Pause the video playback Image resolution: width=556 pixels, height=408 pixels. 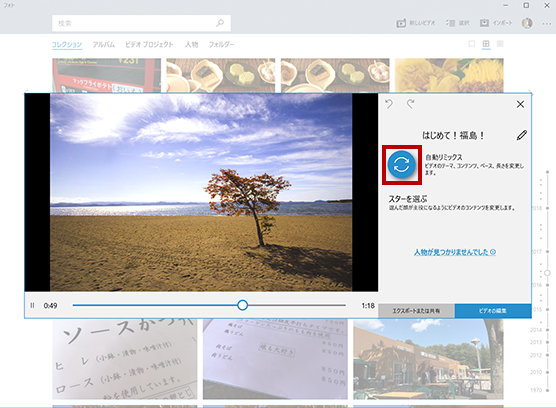[32, 305]
